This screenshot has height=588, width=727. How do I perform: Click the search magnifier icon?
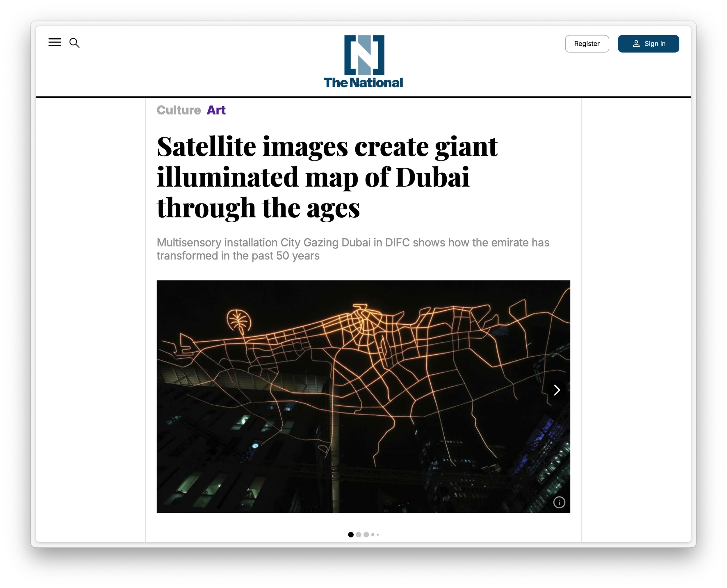(x=74, y=43)
